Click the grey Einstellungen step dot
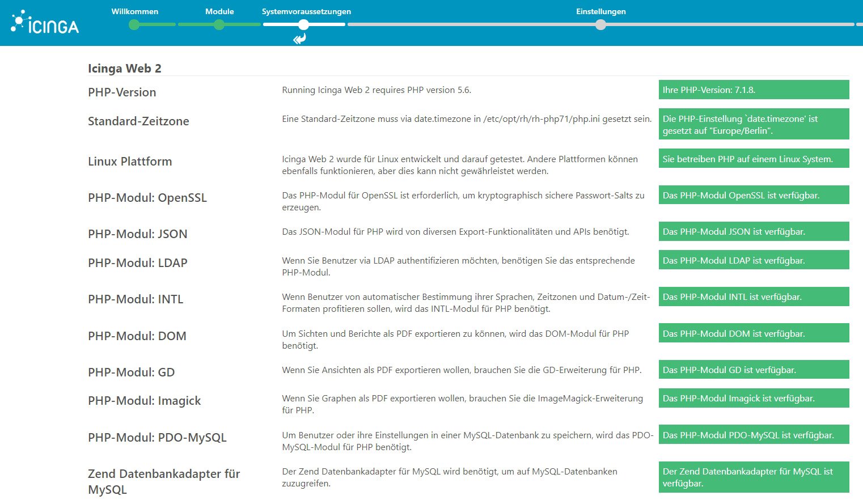863x504 pixels. [600, 24]
